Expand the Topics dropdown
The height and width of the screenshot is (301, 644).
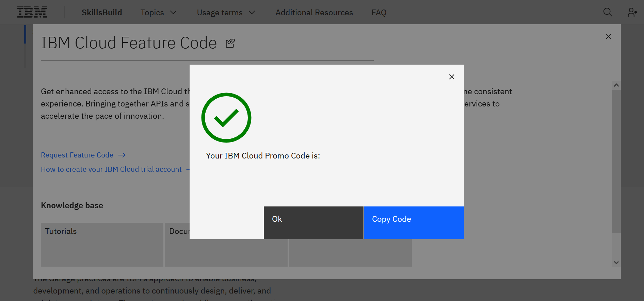159,13
